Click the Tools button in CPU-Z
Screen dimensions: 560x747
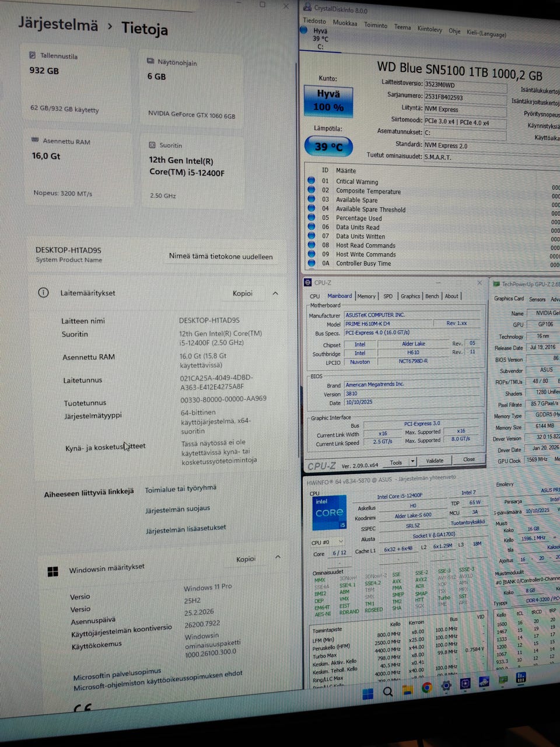coord(396,462)
